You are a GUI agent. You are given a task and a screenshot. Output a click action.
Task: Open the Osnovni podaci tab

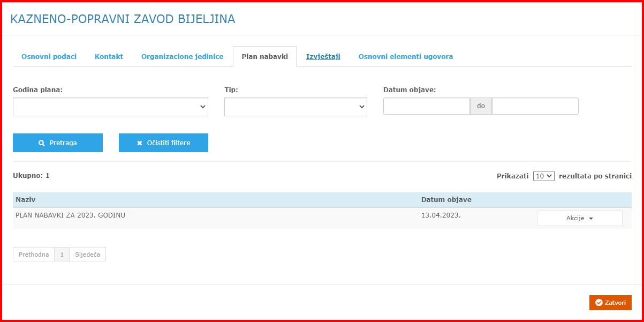point(49,56)
